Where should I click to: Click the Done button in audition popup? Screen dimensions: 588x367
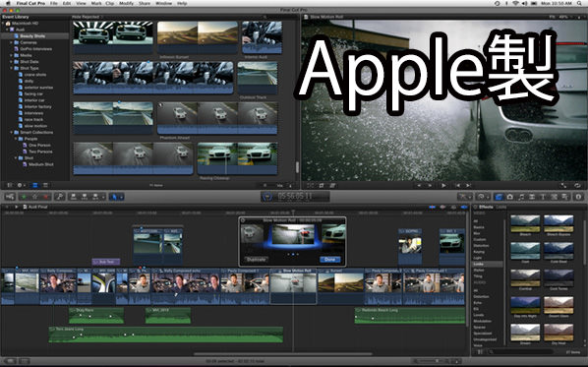pos(330,260)
